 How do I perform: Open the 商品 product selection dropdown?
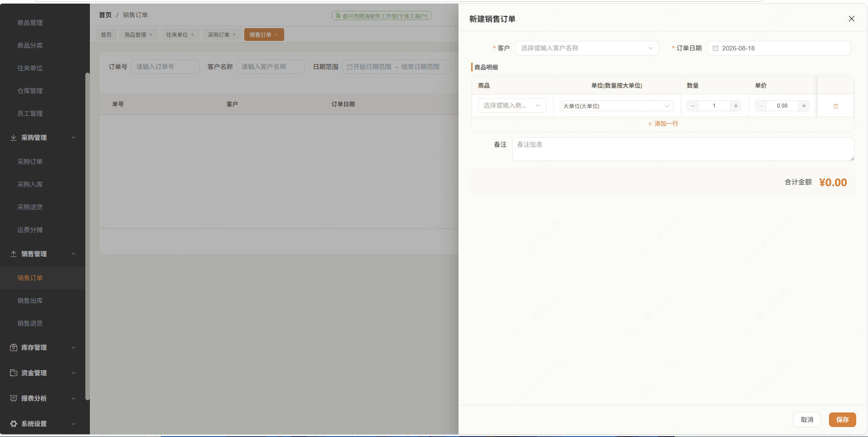point(512,105)
